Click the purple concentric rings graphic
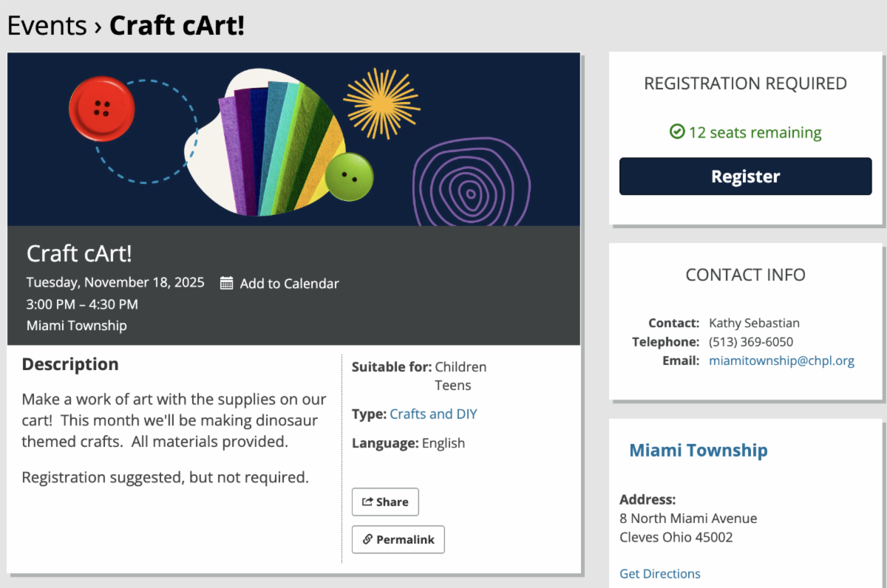The width and height of the screenshot is (887, 588). tap(471, 184)
